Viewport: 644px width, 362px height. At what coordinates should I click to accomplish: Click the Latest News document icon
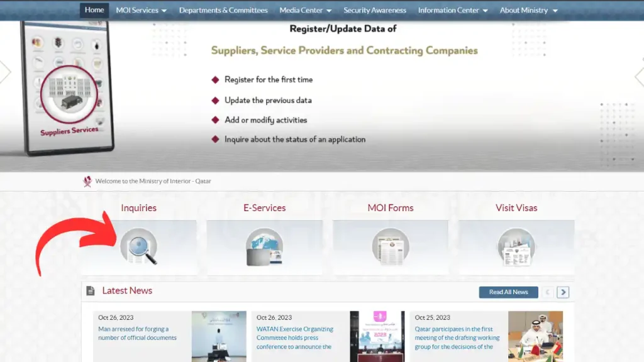[x=91, y=290]
